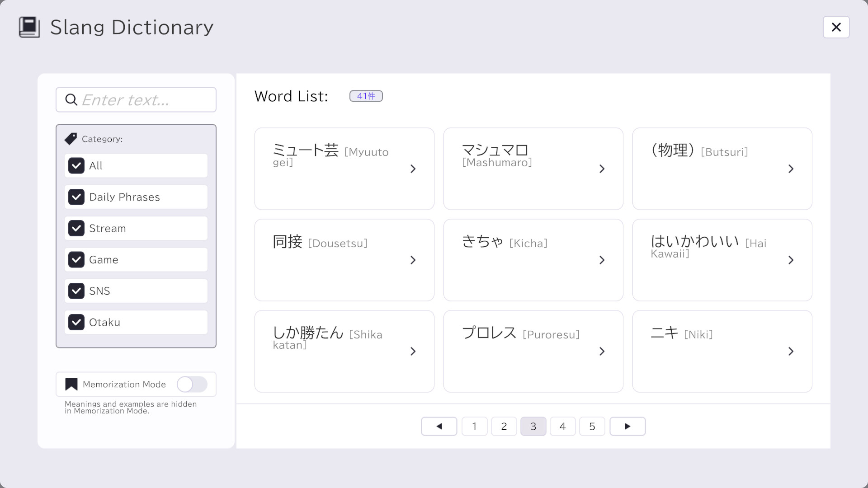Open the きちゃ word title
This screenshot has height=488, width=868.
click(x=482, y=242)
